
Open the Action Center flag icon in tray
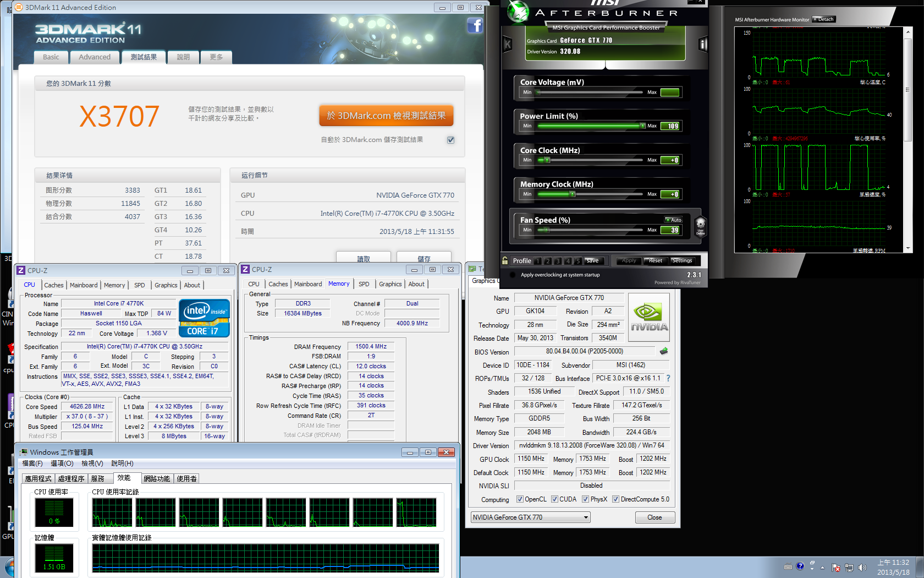[x=836, y=568]
